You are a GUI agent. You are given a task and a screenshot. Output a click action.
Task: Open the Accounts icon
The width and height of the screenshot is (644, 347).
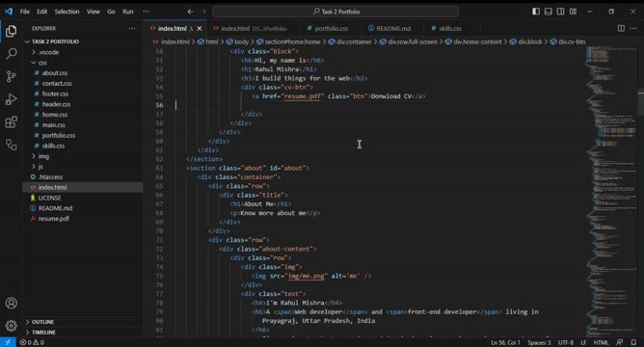[x=12, y=303]
